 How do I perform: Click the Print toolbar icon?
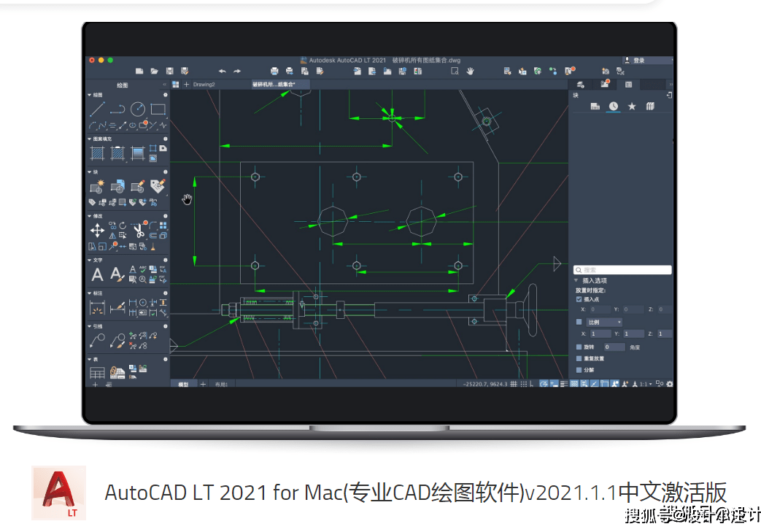pyautogui.click(x=274, y=71)
